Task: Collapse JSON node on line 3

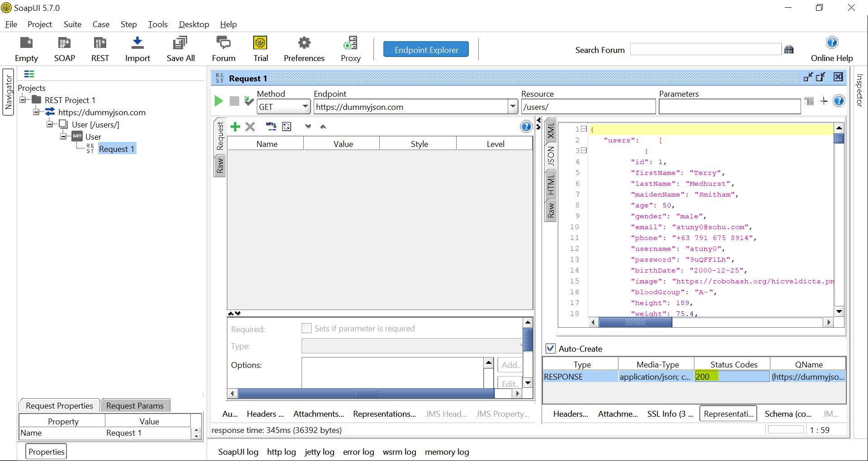Action: pyautogui.click(x=584, y=151)
